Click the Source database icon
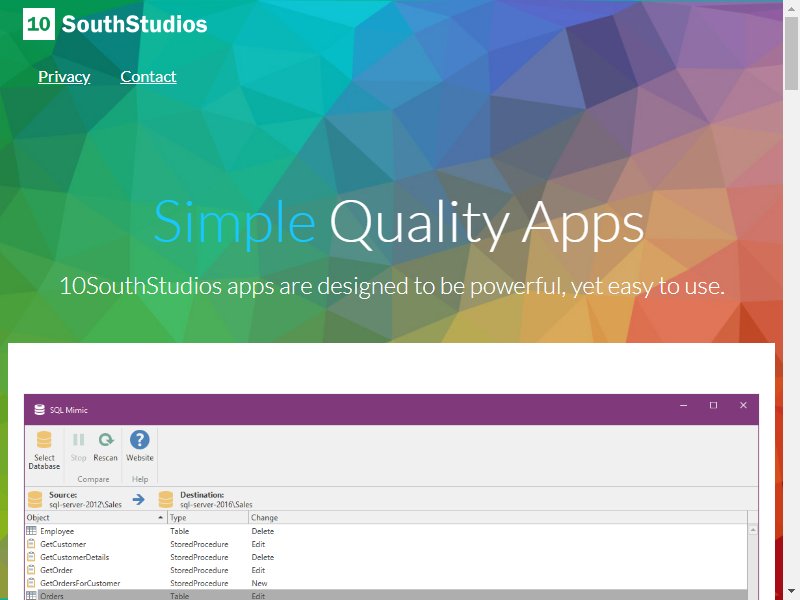 [35, 499]
